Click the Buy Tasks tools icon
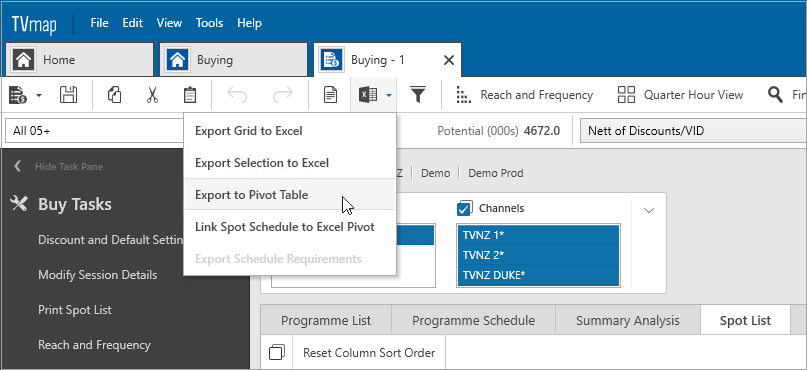Viewport: 807px width, 370px height. click(19, 204)
